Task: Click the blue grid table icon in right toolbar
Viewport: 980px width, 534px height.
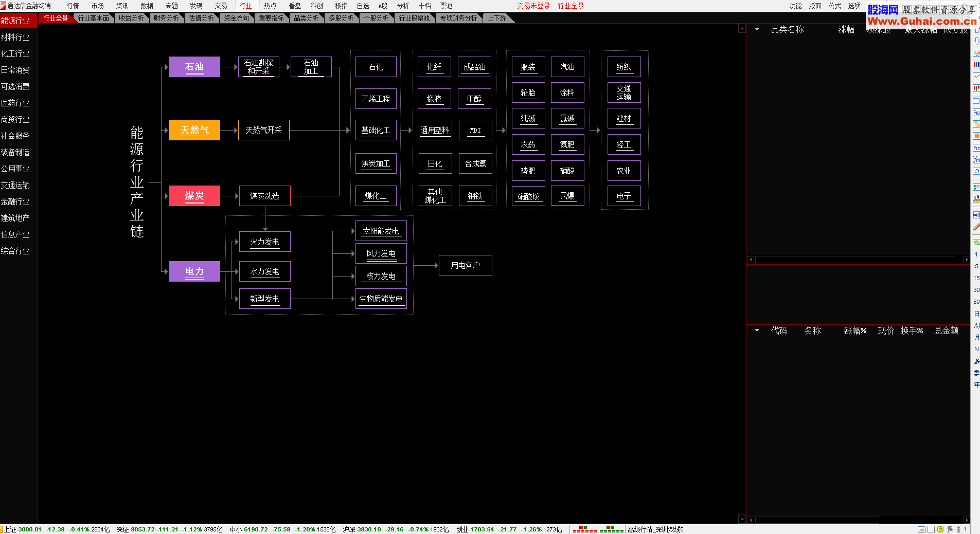Action: [976, 64]
